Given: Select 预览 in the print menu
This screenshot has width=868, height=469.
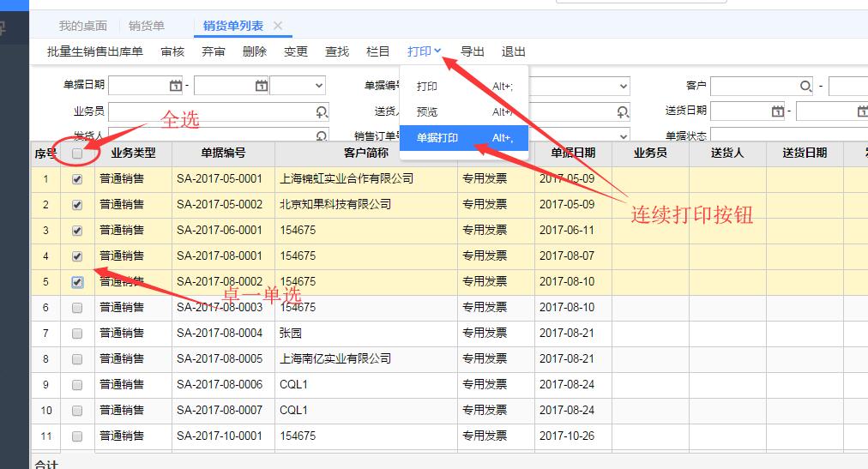Looking at the screenshot, I should click(x=427, y=112).
